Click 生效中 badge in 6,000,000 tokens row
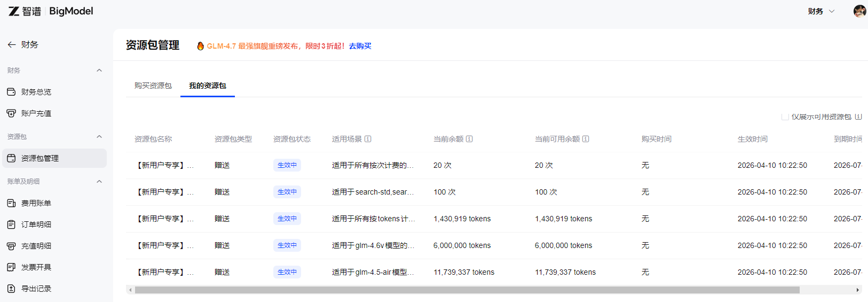This screenshot has height=302, width=868. (287, 245)
